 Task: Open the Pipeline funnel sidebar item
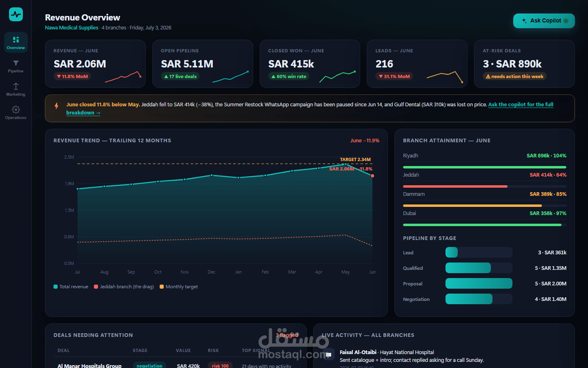(16, 65)
